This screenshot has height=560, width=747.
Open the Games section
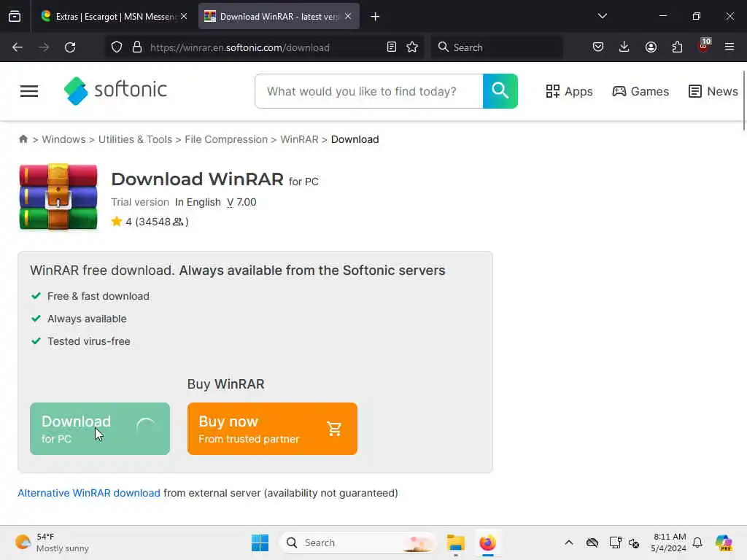(x=640, y=91)
